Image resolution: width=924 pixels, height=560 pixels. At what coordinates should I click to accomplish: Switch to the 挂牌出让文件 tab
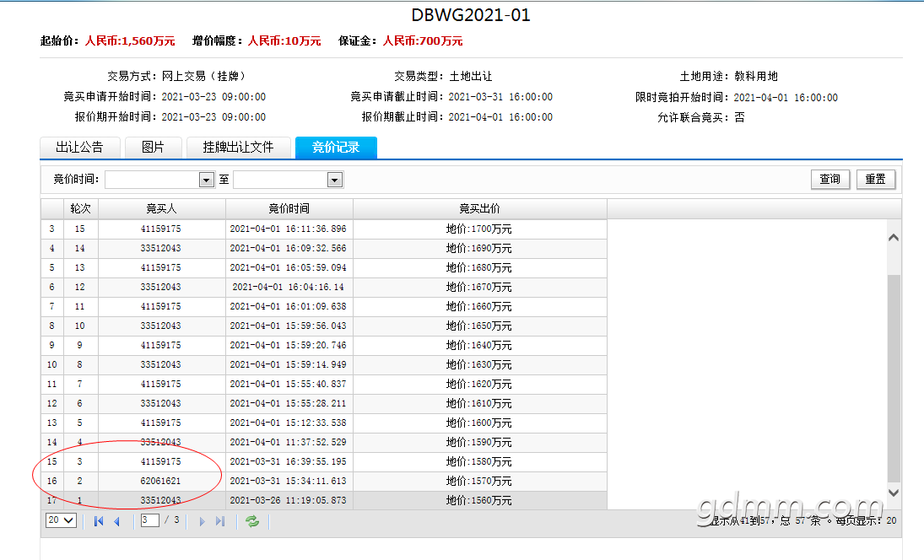[x=238, y=148]
